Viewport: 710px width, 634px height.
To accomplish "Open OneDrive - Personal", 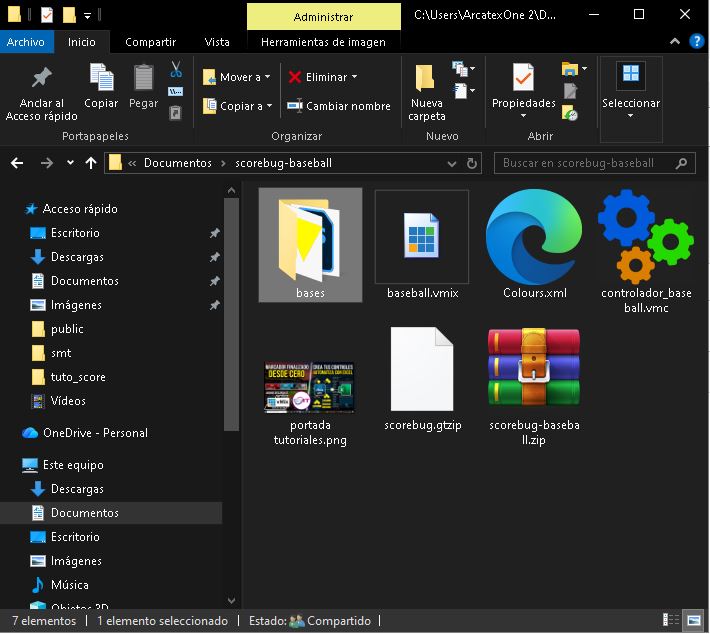I will pos(95,433).
